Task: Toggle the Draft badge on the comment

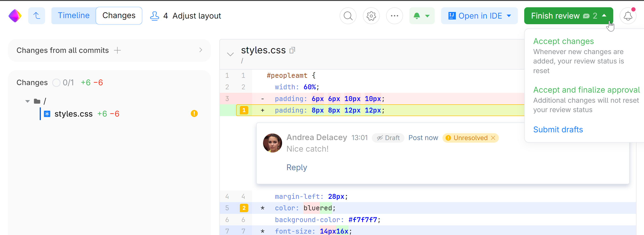Action: click(x=388, y=138)
